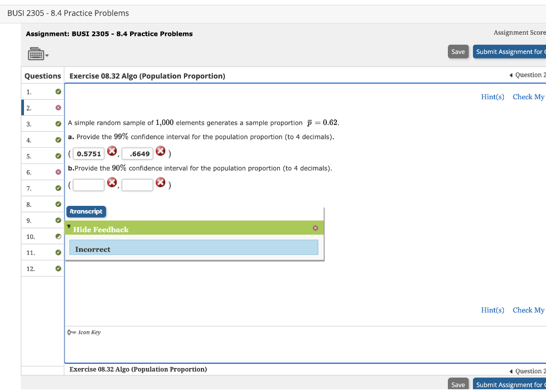The height and width of the screenshot is (392, 546).
Task: Click part b's first answer input field
Action: (88, 185)
